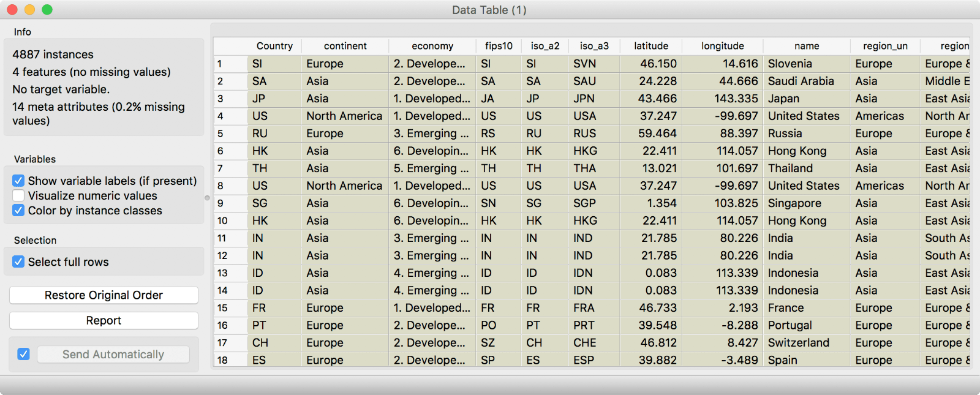Toggle Show variable labels checkbox
Screen dimensions: 980x395
(18, 181)
